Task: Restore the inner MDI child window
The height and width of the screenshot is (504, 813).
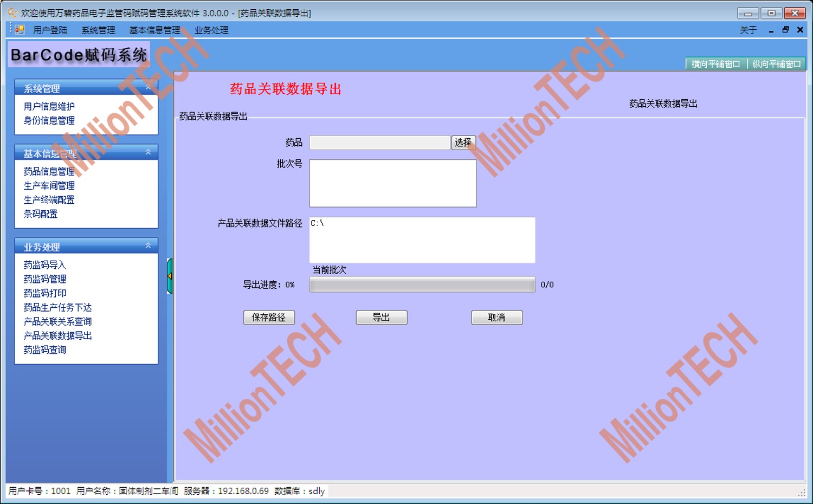Action: point(785,30)
